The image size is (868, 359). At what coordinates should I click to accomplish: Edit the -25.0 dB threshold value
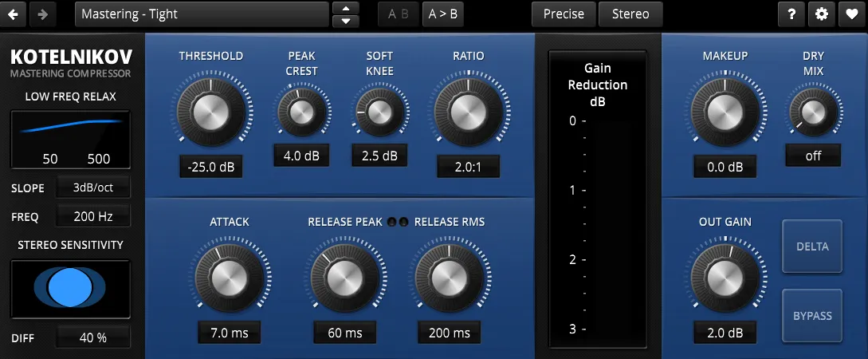pos(211,167)
